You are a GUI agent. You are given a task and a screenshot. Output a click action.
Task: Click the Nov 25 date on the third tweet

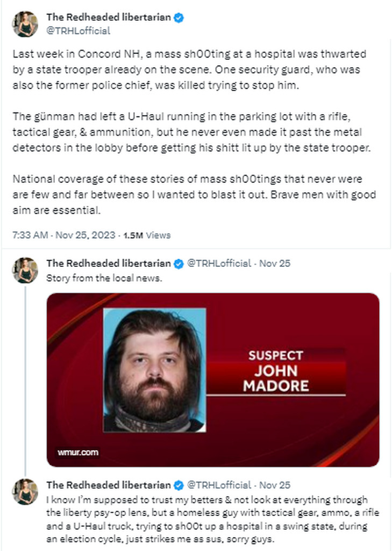coord(275,485)
